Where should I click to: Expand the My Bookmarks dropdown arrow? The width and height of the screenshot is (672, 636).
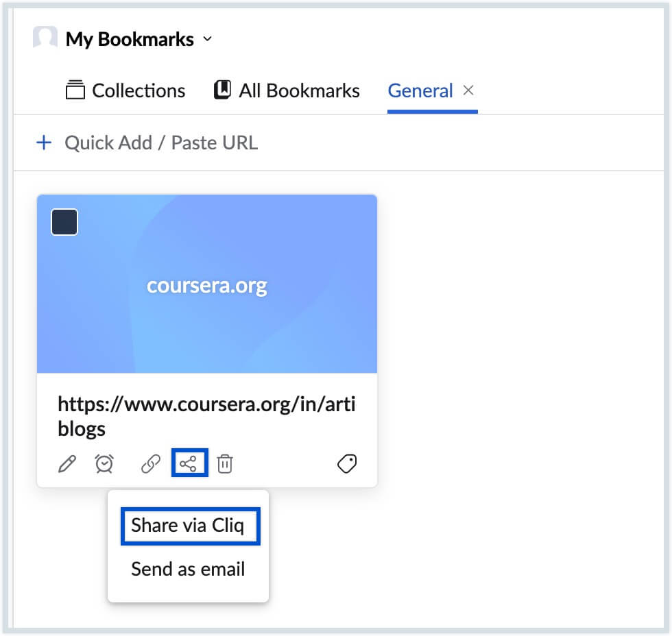[207, 39]
